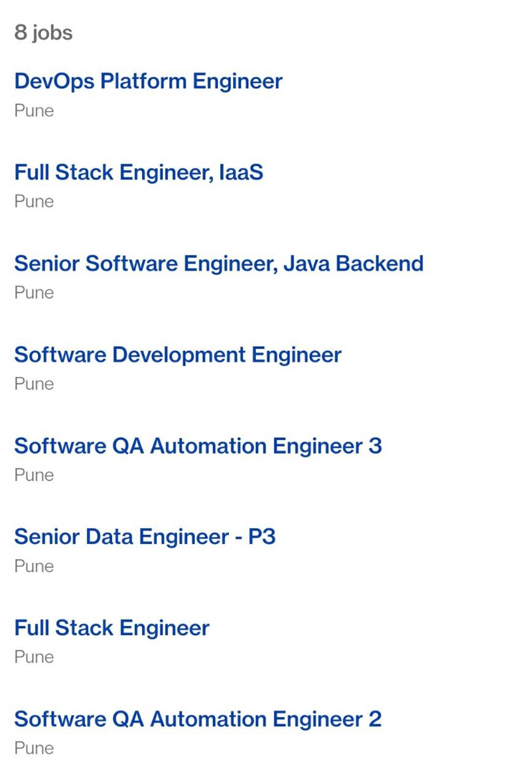Open the DevOps Platform Engineer job
This screenshot has width=532, height=783.
(148, 81)
